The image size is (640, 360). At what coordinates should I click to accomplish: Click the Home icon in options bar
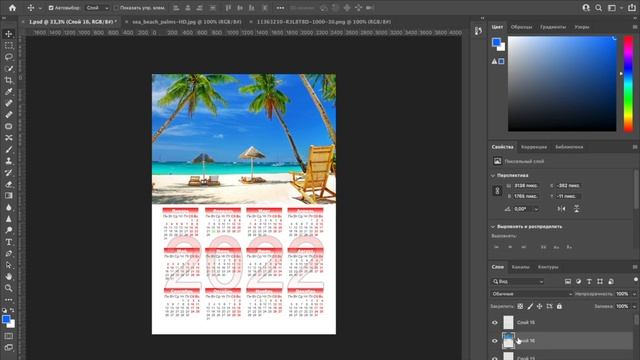(12, 7)
